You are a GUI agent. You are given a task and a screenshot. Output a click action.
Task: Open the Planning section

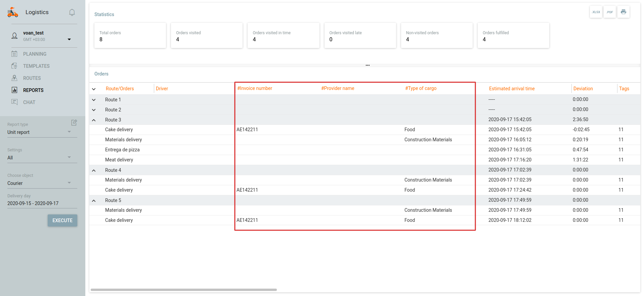coord(35,54)
